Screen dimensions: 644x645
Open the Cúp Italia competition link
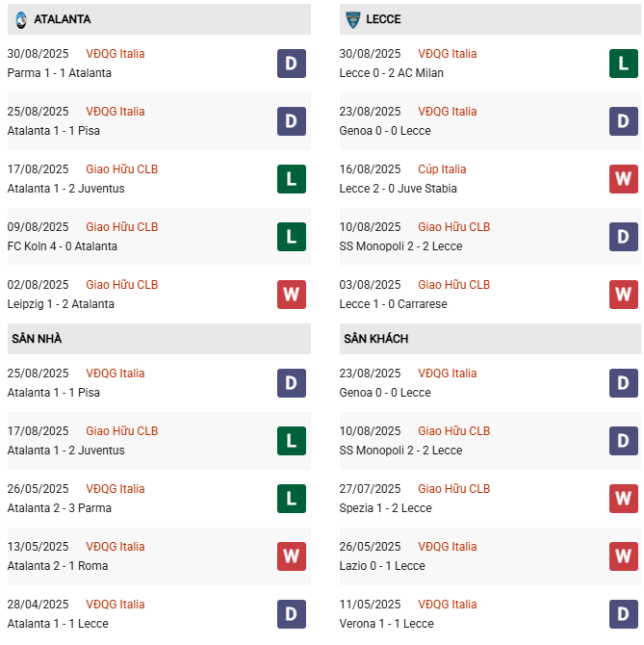[445, 169]
